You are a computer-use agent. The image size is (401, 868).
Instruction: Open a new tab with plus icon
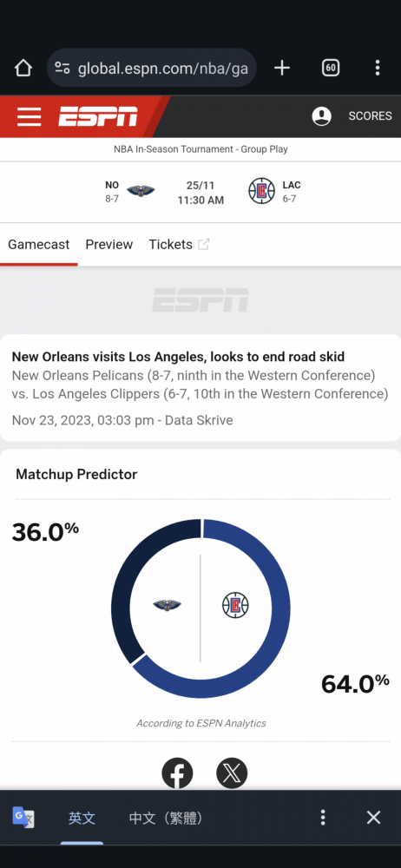pos(282,68)
